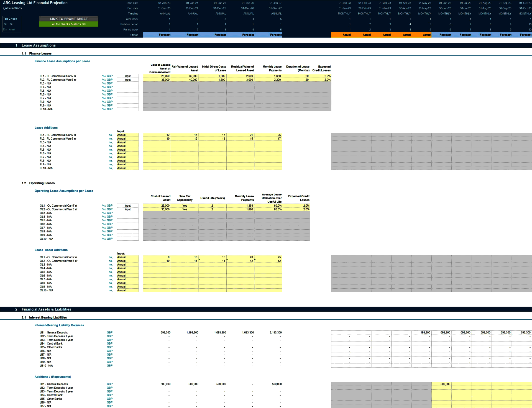
Task: Click the LINK TO FRONT SHEET button
Action: coord(69,19)
